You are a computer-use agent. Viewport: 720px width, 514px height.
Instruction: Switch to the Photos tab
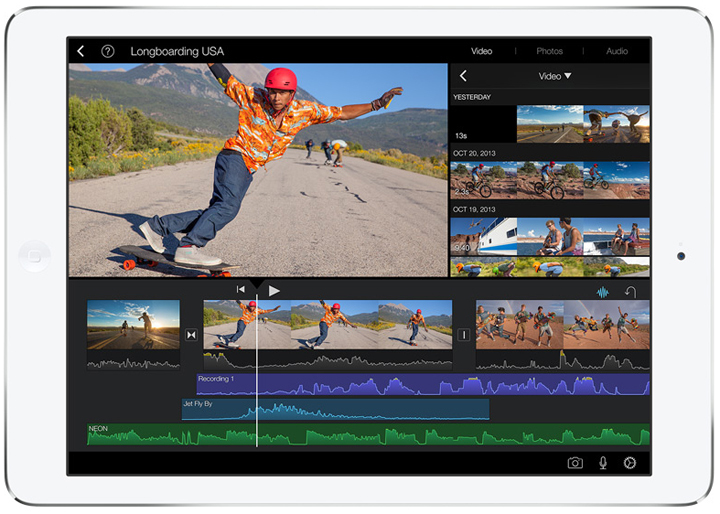pos(549,51)
